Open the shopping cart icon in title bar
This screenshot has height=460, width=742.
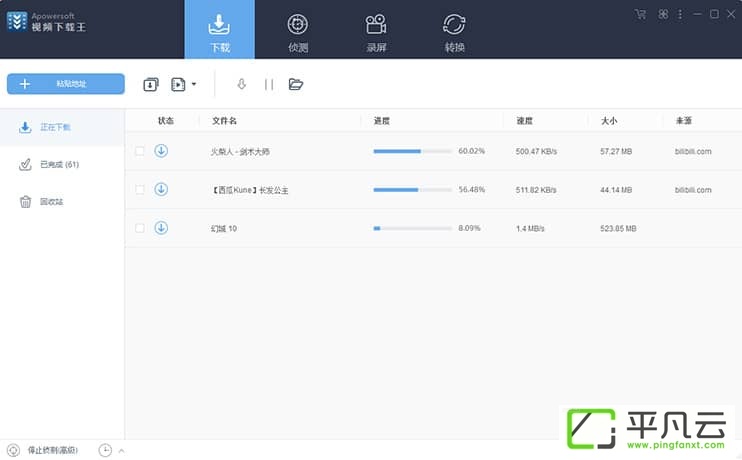coord(640,14)
